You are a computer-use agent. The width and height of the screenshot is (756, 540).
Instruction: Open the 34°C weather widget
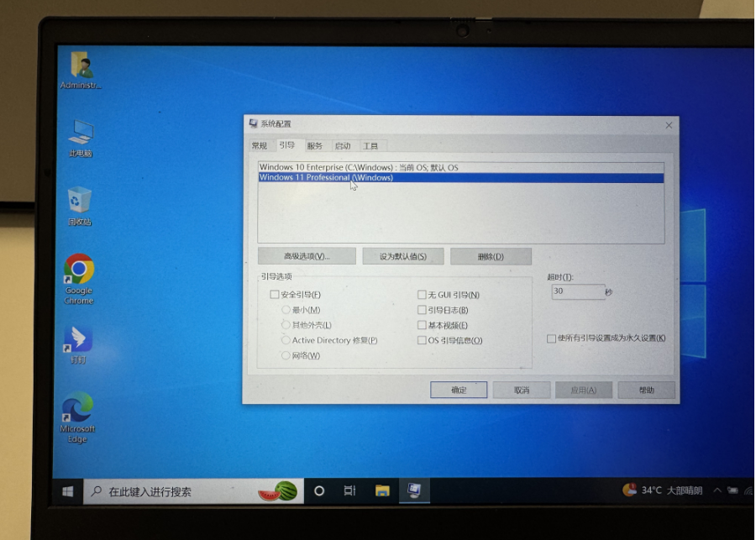pos(663,490)
